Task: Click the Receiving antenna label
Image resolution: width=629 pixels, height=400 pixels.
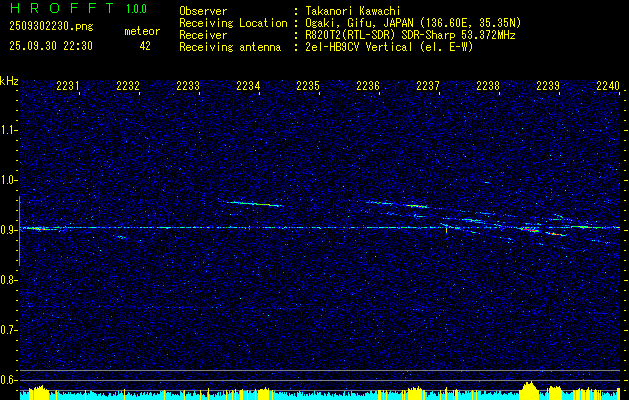Action: coord(230,47)
